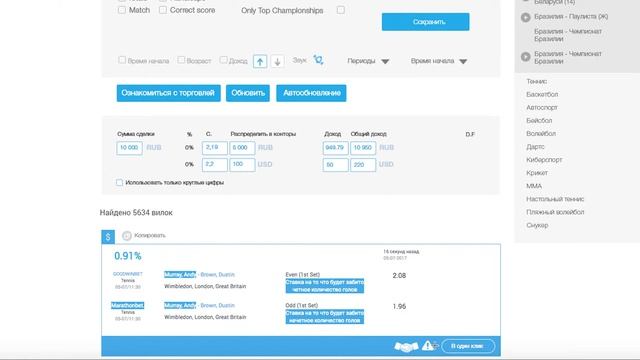Click Even (1st Set) bet label
This screenshot has width=640, height=360.
(x=303, y=275)
